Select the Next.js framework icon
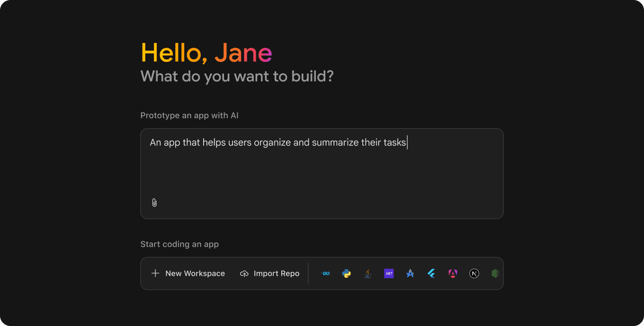 click(x=474, y=273)
